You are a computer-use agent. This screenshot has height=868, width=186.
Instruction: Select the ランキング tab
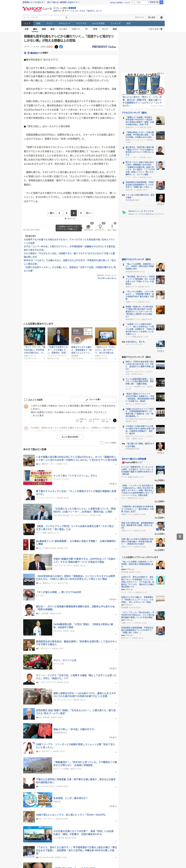(x=115, y=24)
